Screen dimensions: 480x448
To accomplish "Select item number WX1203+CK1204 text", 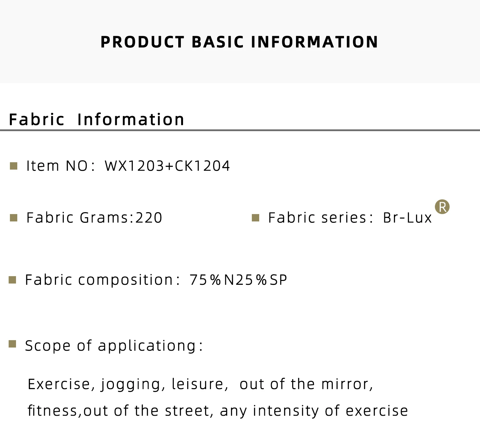I will [x=167, y=166].
